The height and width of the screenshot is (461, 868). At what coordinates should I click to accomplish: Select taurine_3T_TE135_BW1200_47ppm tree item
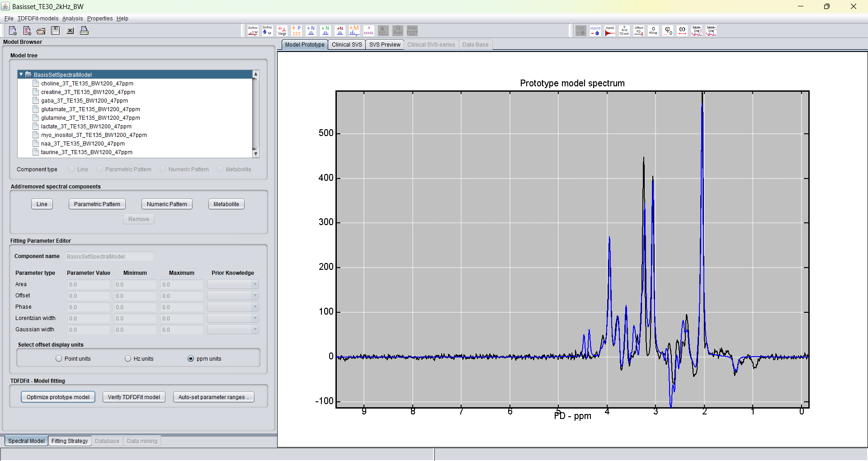click(86, 152)
